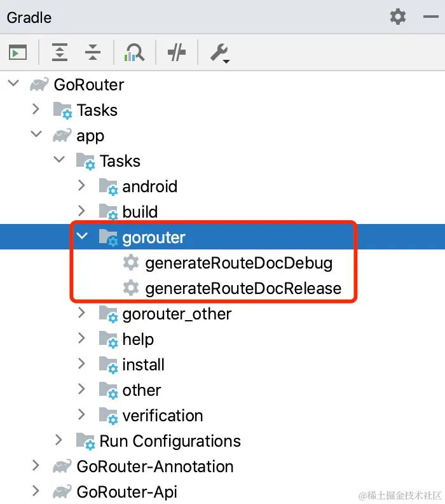Click GoRouter-Api elephant icon
This screenshot has width=445, height=504.
click(62, 492)
